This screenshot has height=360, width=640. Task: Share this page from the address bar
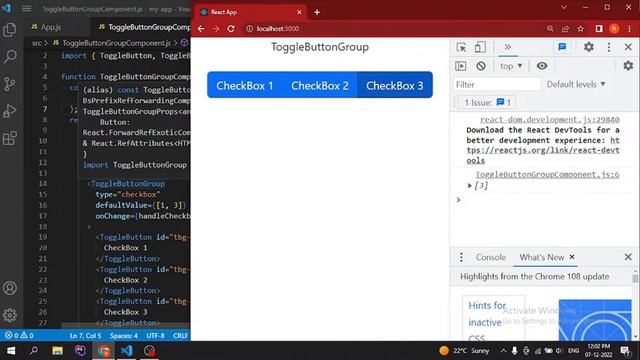tap(565, 29)
